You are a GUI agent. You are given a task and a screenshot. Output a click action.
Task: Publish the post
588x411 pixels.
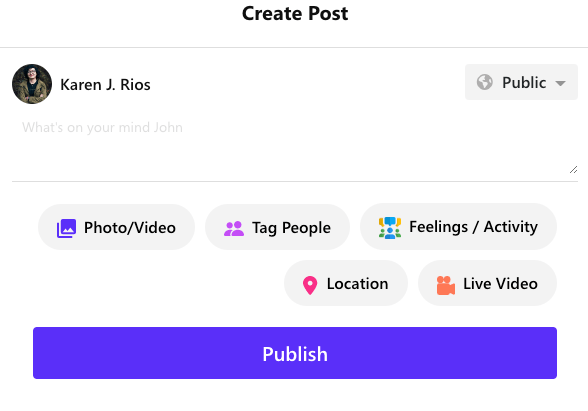(295, 353)
